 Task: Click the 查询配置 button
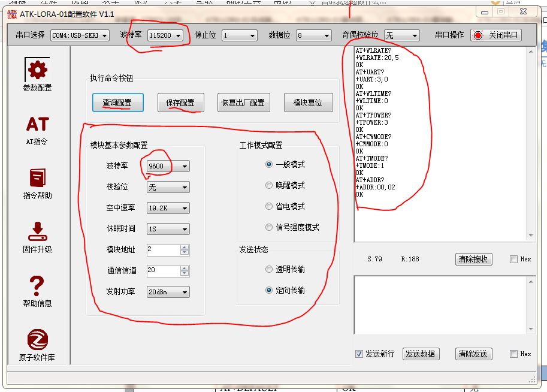118,102
